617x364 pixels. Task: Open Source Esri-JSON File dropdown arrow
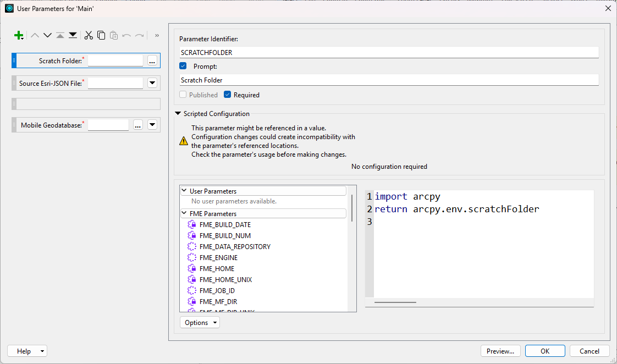tap(152, 83)
